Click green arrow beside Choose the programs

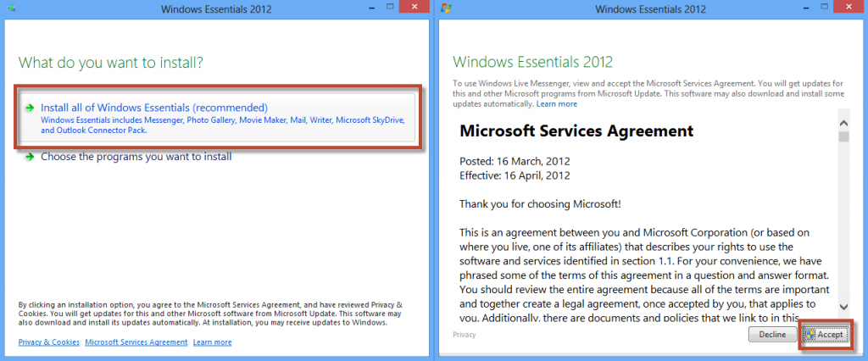pyautogui.click(x=30, y=158)
